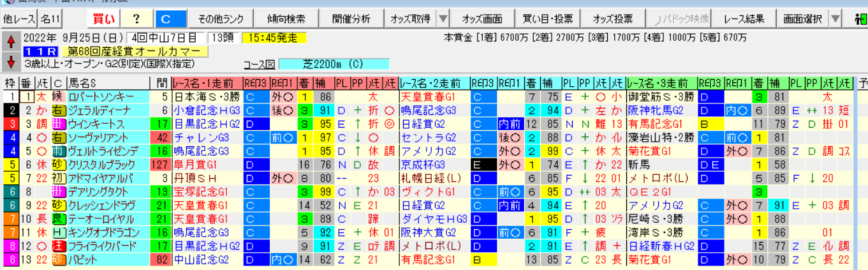The image size is (868, 270).
Task: Open オッズ画面
Action: tap(482, 19)
